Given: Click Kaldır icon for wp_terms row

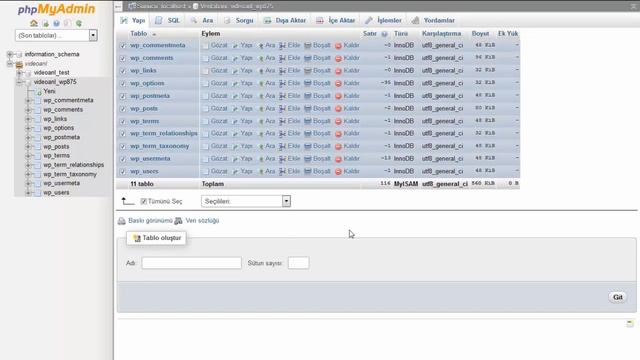Looking at the screenshot, I should (x=338, y=122).
